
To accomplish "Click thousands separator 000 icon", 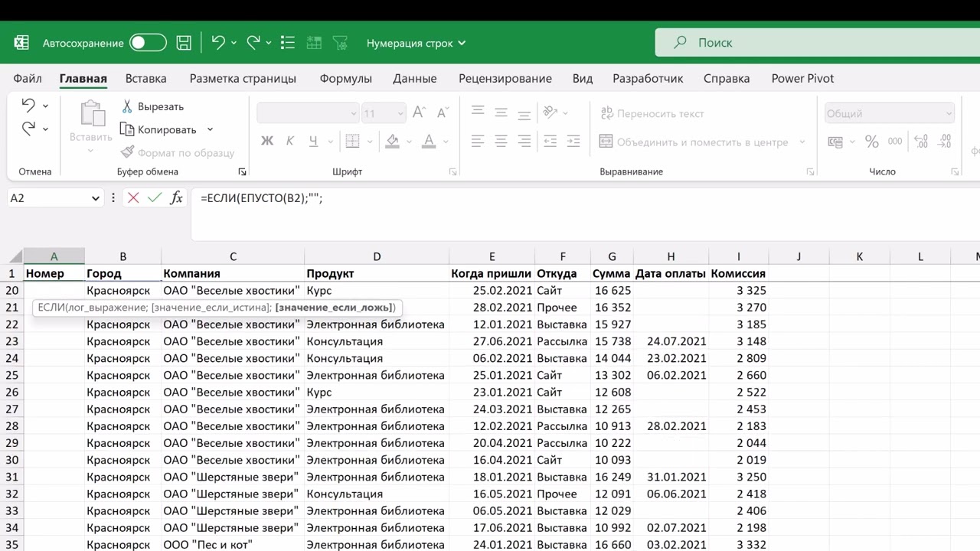I will [x=895, y=142].
